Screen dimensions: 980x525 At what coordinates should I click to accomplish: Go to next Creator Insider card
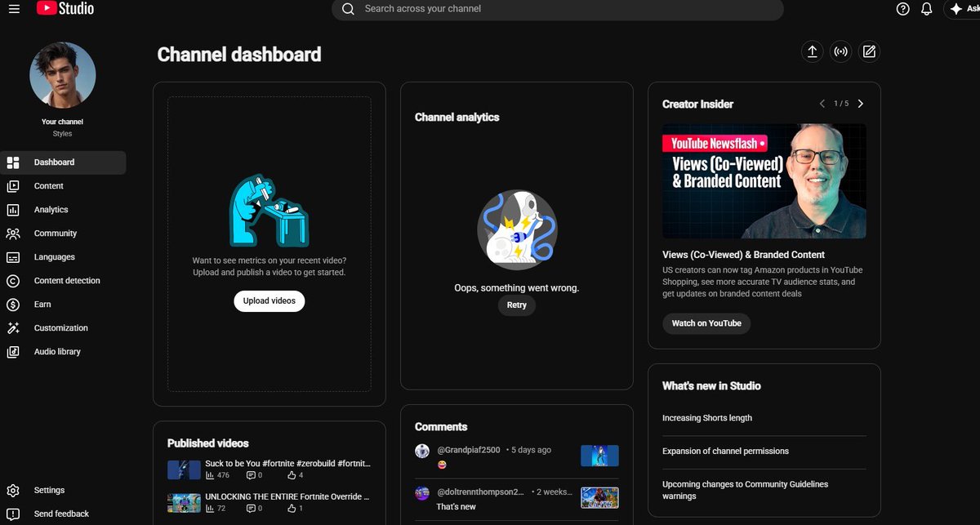click(x=861, y=104)
